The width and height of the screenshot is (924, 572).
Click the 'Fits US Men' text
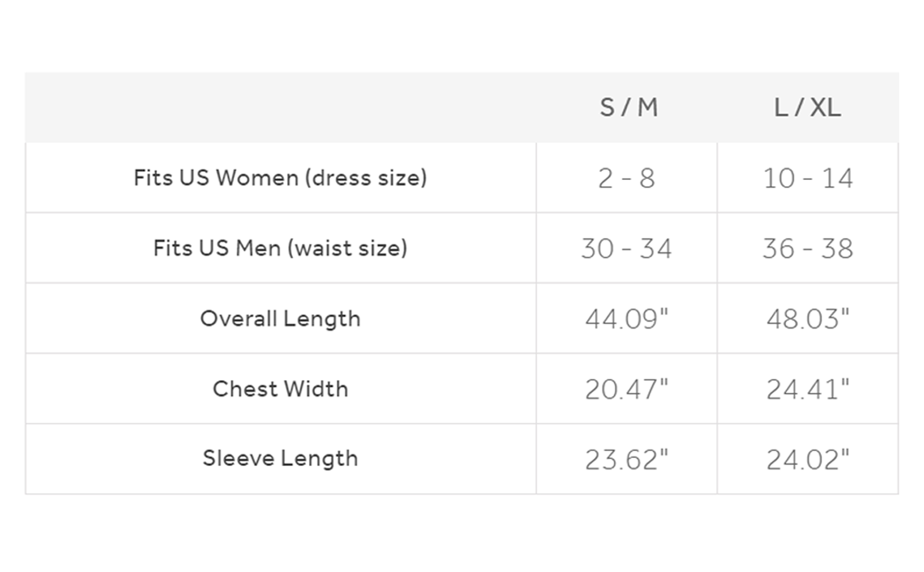coord(217,248)
